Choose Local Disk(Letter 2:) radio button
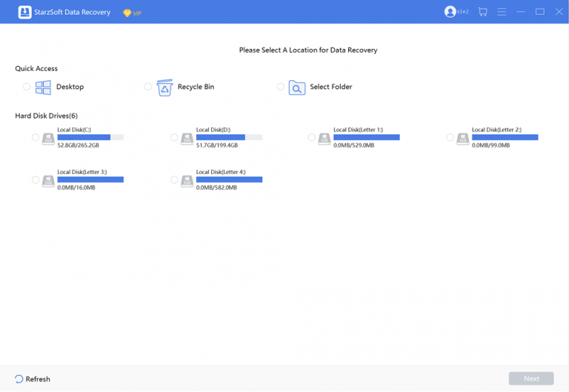 click(450, 138)
